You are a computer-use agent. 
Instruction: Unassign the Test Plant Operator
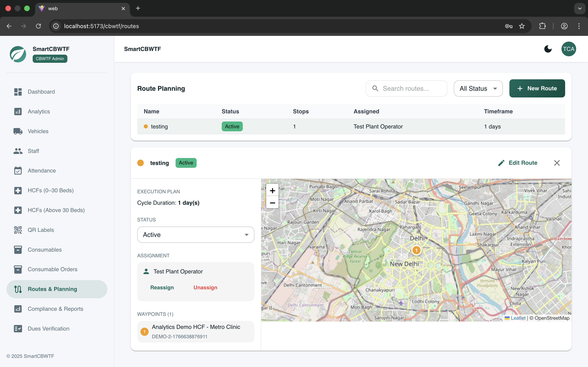coord(205,287)
